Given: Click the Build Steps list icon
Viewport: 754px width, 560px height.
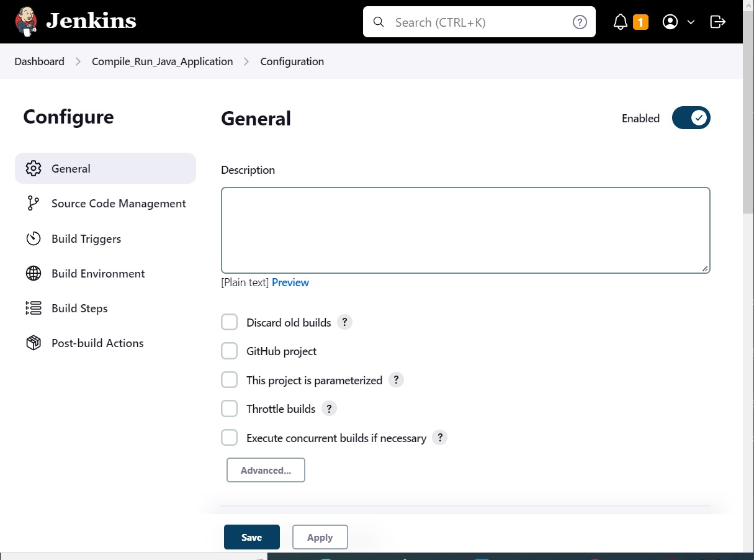Looking at the screenshot, I should tap(34, 308).
